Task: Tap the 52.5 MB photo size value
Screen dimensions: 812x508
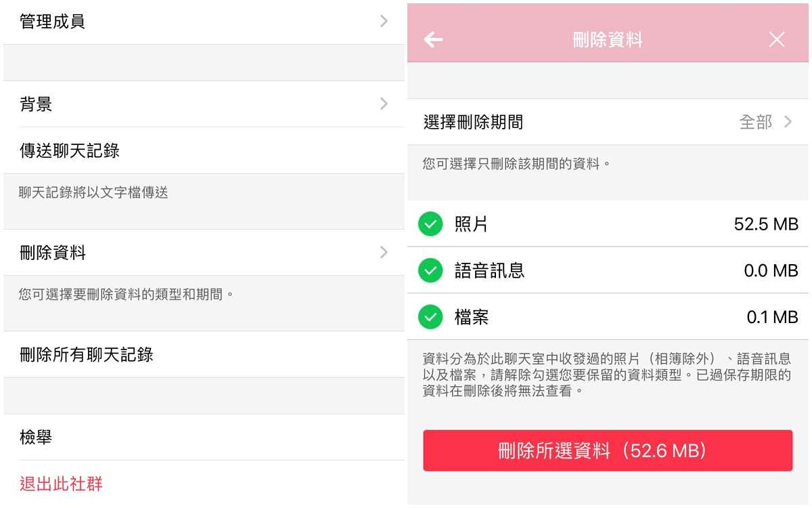Action: (x=766, y=224)
